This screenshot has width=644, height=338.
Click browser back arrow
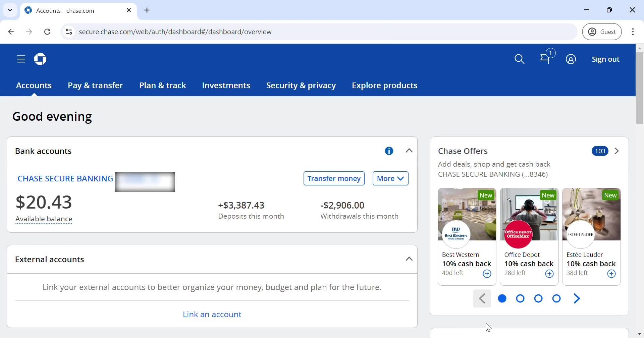click(x=11, y=32)
